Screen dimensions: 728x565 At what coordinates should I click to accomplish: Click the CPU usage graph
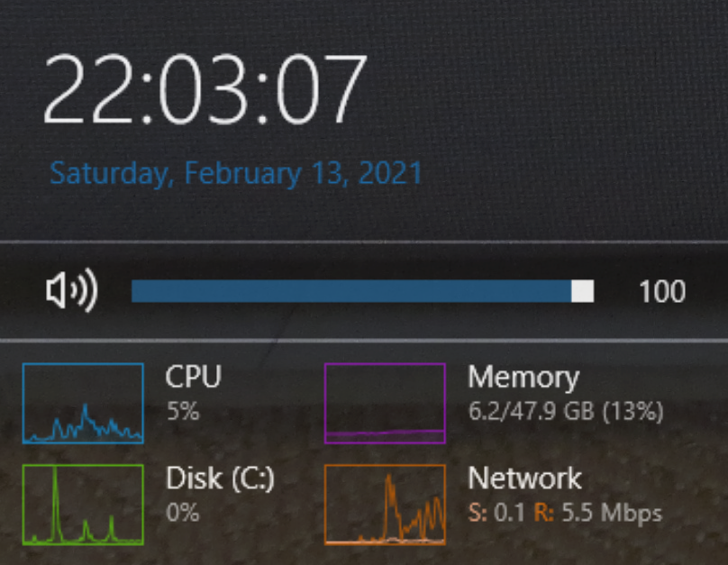(x=83, y=403)
